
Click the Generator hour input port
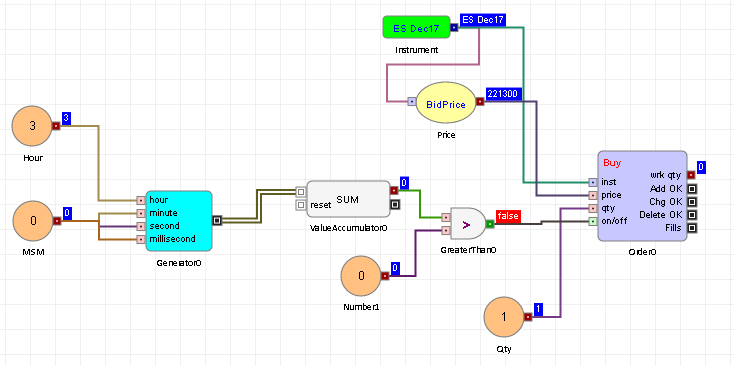[141, 200]
